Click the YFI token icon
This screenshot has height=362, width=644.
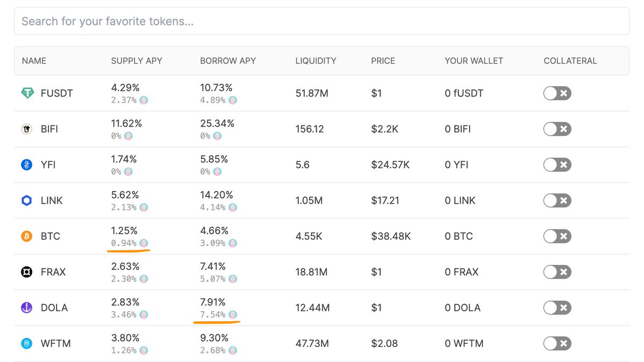pyautogui.click(x=27, y=165)
